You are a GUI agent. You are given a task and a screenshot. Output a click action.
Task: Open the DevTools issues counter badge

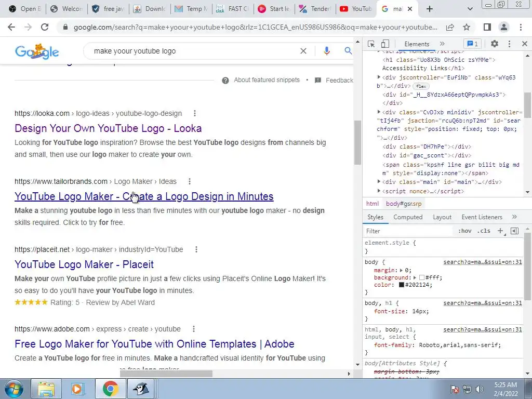[x=472, y=44]
